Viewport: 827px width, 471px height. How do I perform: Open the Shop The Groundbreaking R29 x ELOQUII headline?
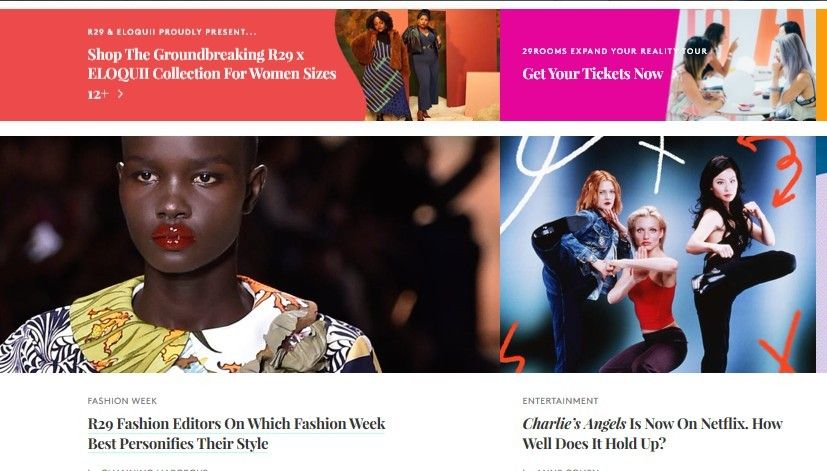(x=211, y=74)
